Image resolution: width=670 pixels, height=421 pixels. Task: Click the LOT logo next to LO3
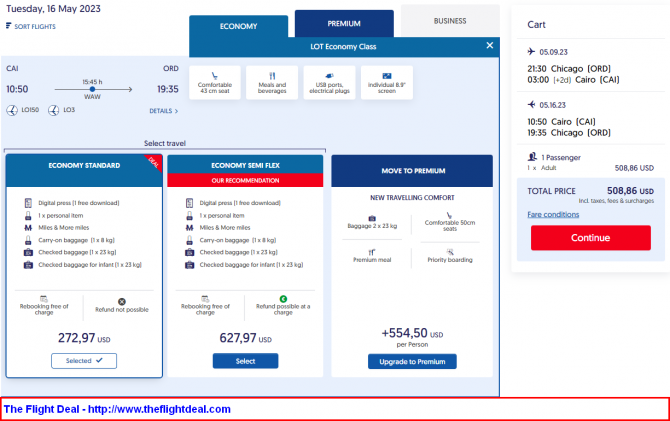53,111
